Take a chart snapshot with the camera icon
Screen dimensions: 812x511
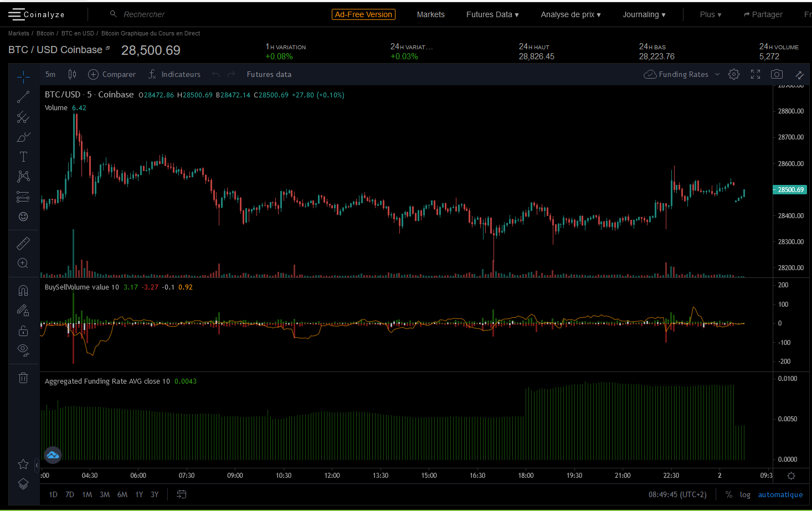pos(777,74)
